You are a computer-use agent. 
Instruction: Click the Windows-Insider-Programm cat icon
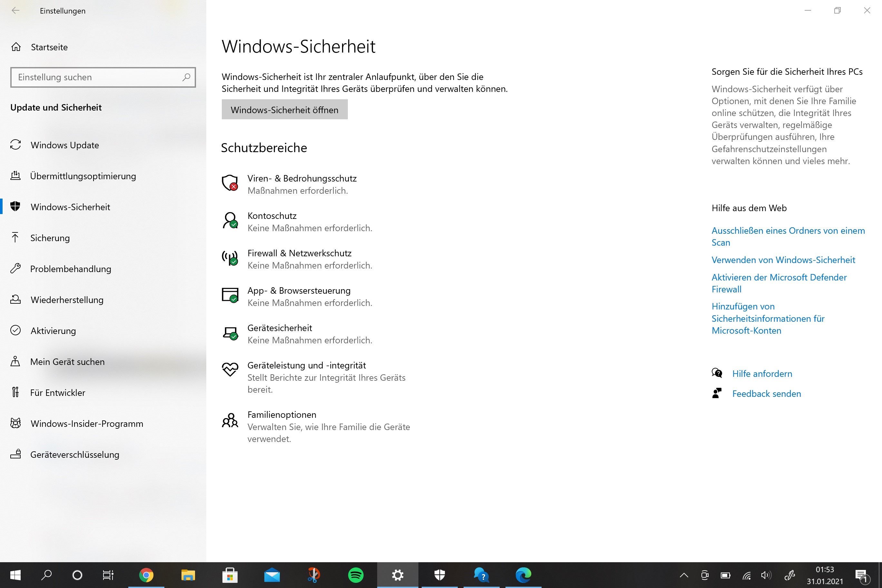pyautogui.click(x=15, y=423)
